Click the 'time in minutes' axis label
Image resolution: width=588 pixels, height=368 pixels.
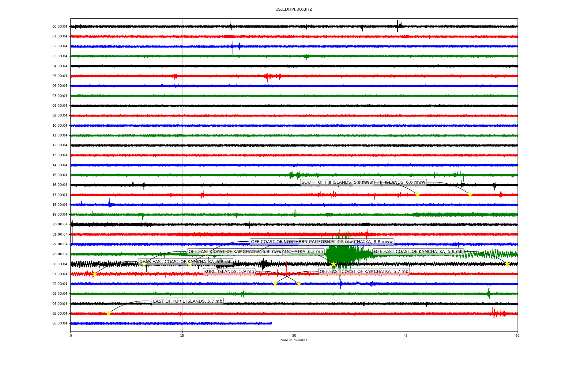point(294,340)
